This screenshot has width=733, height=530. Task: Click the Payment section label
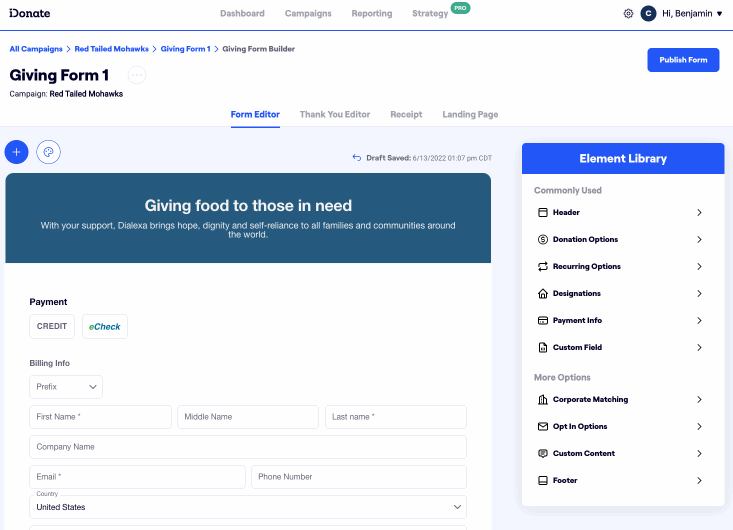48,302
